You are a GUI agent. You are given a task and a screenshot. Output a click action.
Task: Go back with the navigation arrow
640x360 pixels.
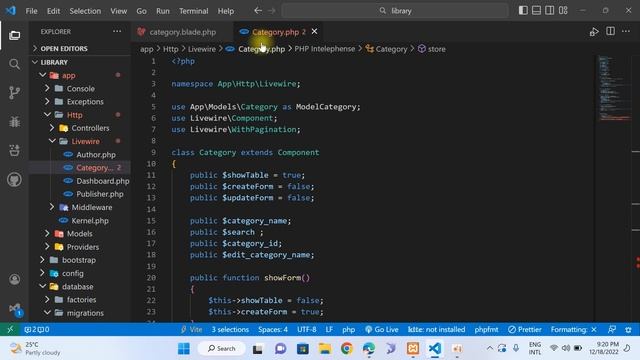[x=258, y=11]
